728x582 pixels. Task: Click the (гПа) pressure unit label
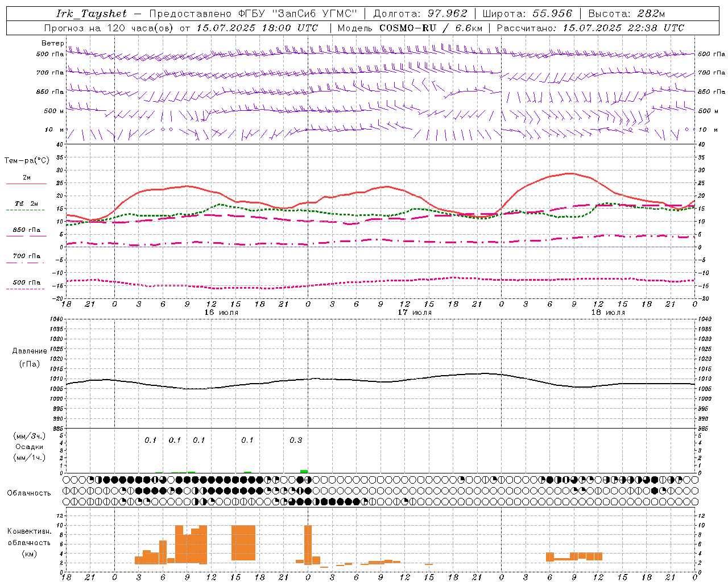coord(30,364)
